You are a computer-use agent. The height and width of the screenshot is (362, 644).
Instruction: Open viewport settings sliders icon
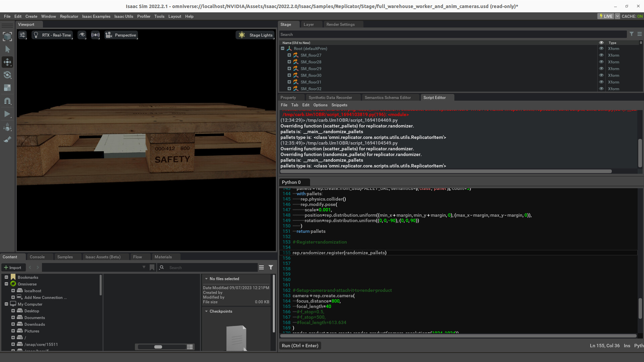pos(22,35)
